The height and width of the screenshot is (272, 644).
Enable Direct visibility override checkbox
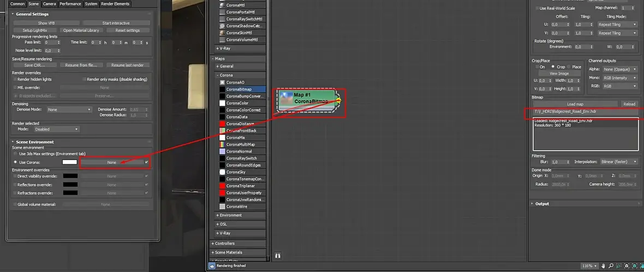[x=15, y=176]
